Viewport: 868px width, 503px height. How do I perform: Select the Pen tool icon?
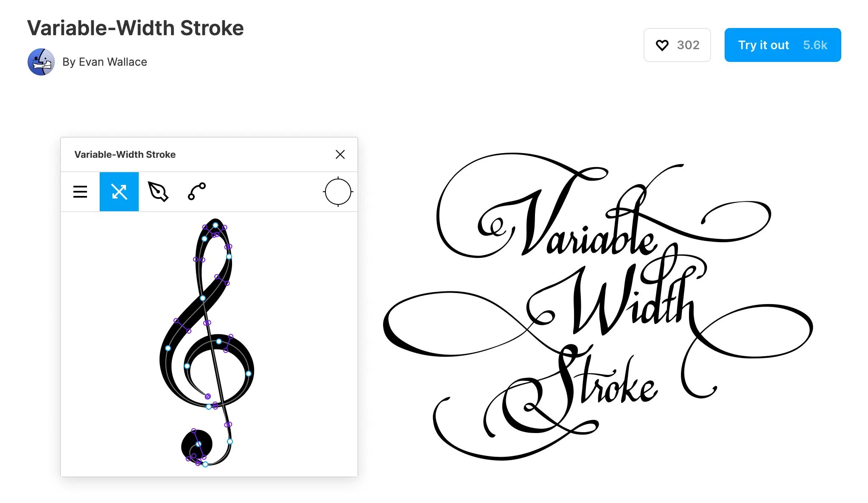tap(158, 192)
